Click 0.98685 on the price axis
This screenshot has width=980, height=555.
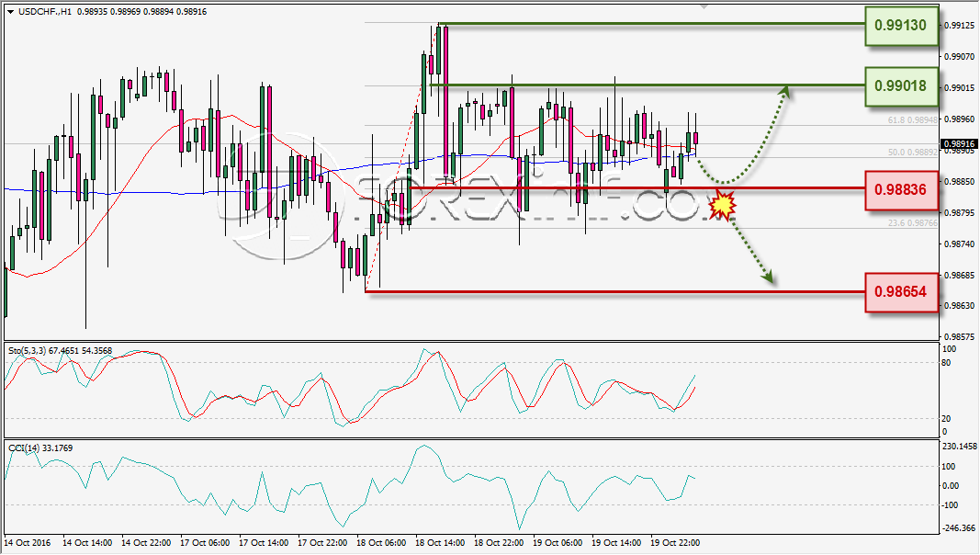click(x=958, y=275)
